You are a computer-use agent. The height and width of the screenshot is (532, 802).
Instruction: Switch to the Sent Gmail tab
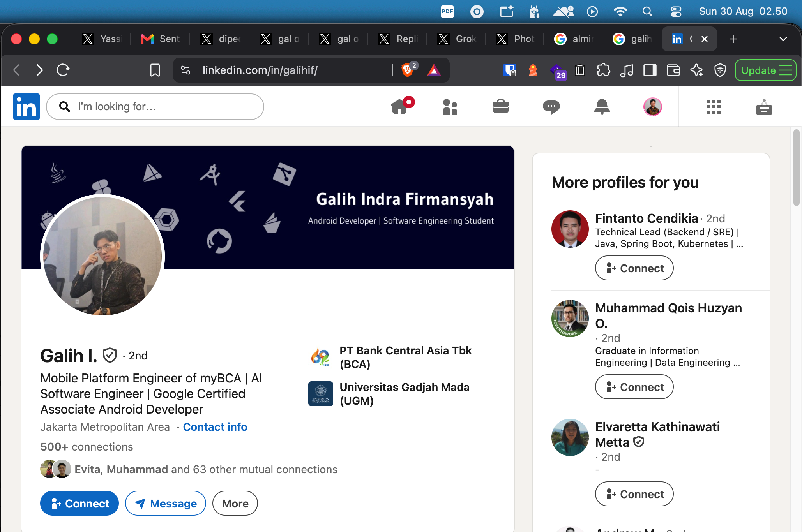(x=161, y=39)
